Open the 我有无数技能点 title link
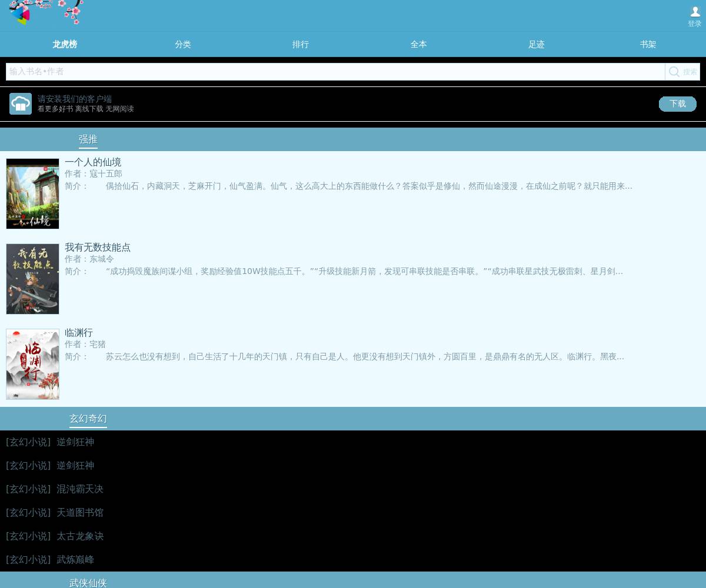Viewport: 706px width, 588px height. (x=98, y=248)
